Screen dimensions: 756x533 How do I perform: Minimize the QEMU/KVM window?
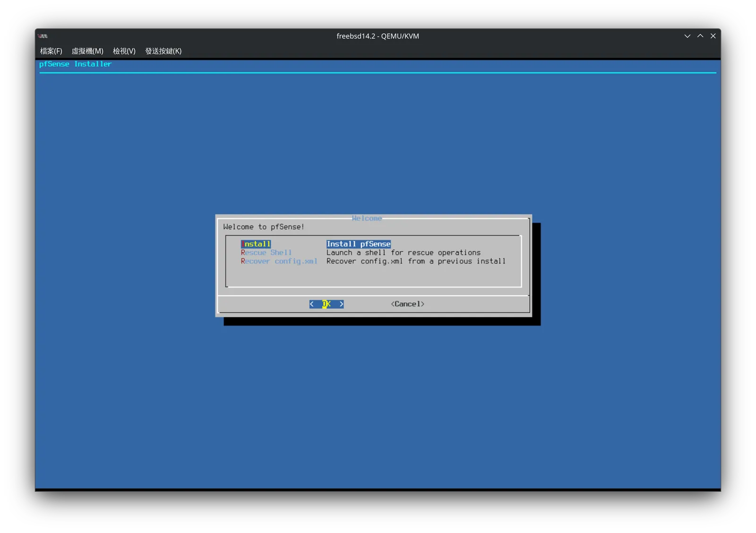coord(687,36)
